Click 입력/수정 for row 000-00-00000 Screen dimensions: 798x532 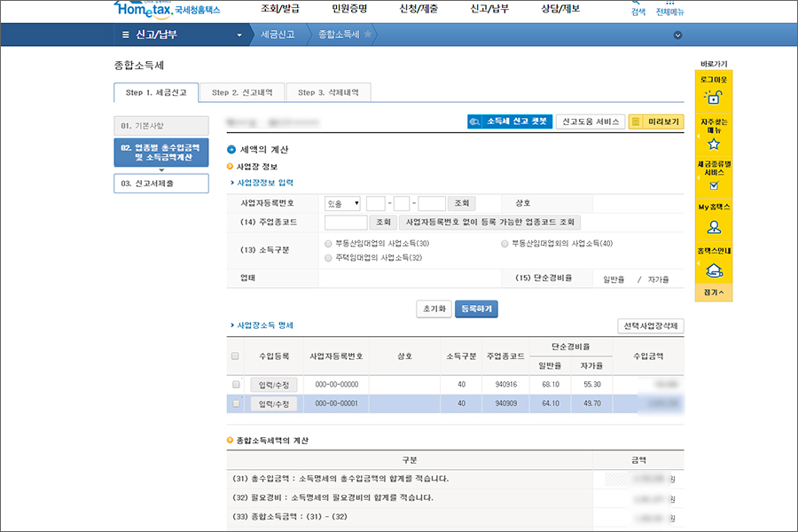pyautogui.click(x=274, y=386)
